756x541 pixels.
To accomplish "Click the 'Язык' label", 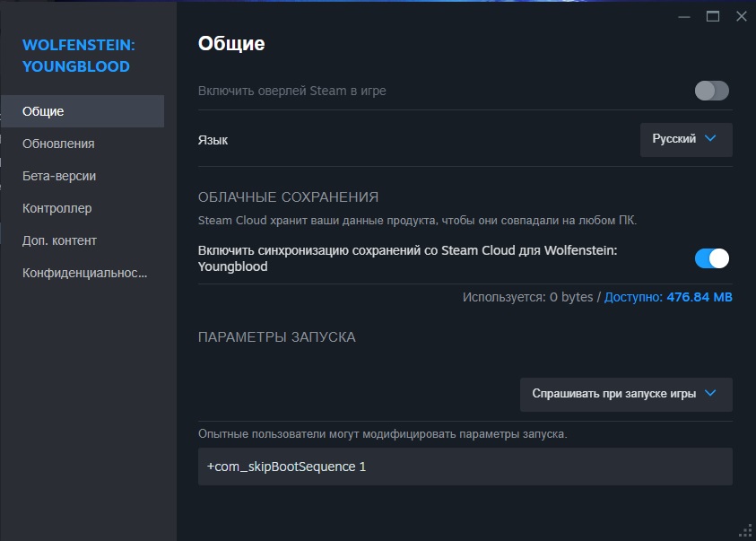I will (x=213, y=140).
